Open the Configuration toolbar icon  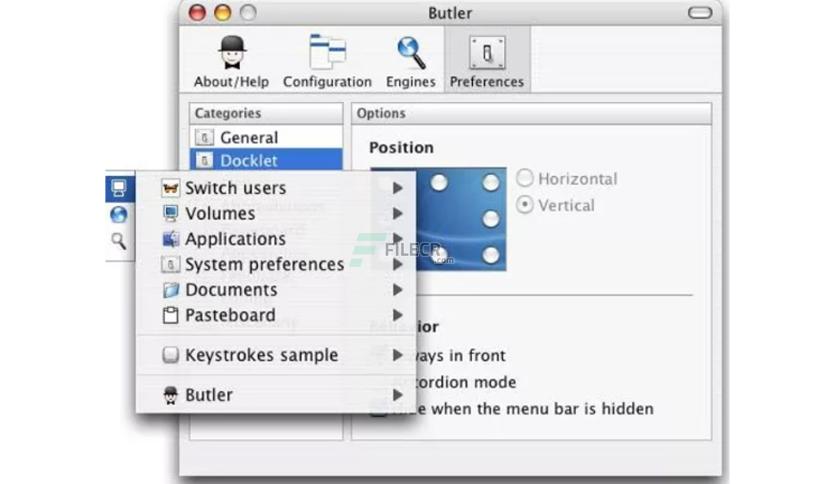point(327,52)
